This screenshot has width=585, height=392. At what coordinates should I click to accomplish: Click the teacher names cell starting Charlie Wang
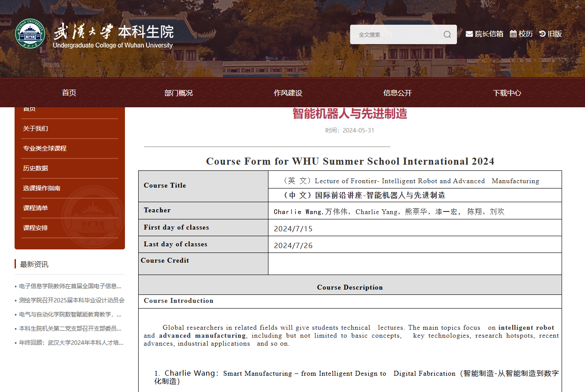point(415,211)
